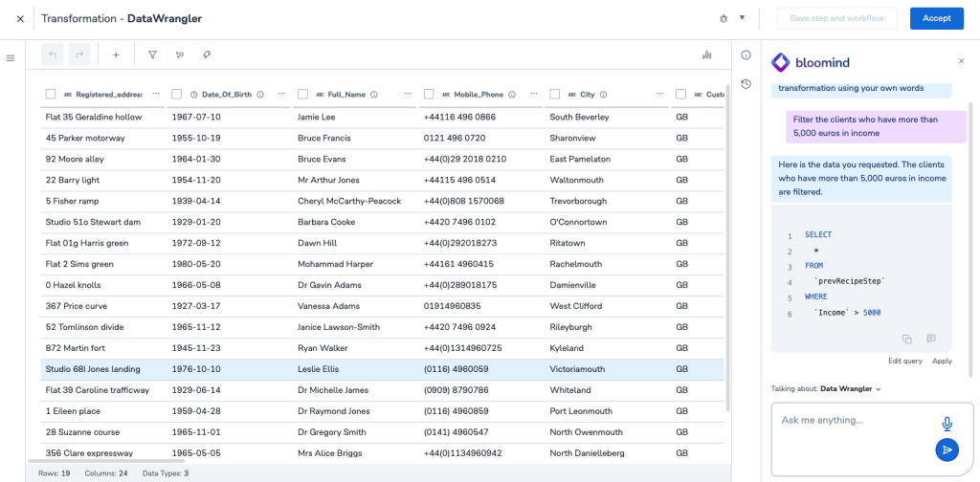This screenshot has width=980, height=482.
Task: Send the chat message
Action: click(947, 449)
